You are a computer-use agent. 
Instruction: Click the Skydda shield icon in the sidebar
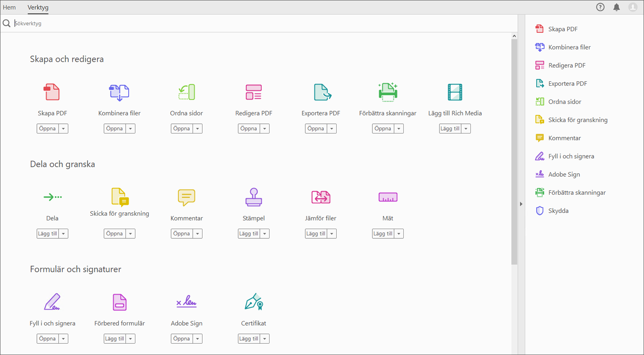[540, 211]
